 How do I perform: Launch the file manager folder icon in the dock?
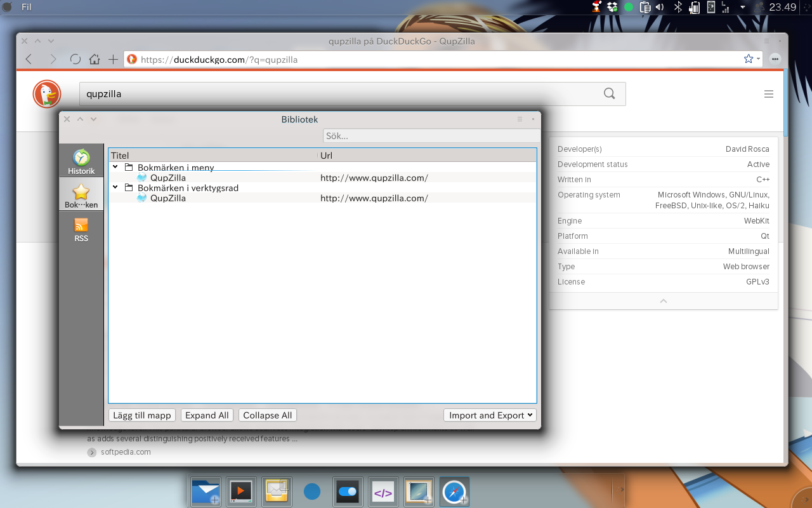pos(206,491)
